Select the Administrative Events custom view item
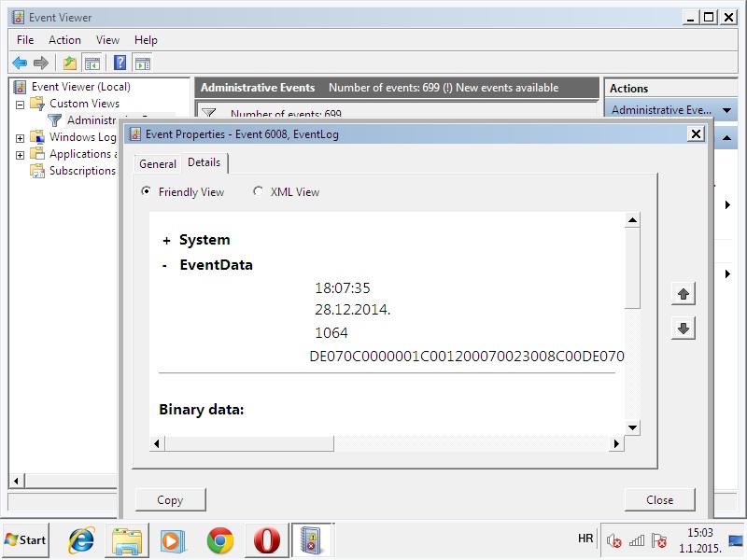This screenshot has height=560, width=747. tap(92, 120)
